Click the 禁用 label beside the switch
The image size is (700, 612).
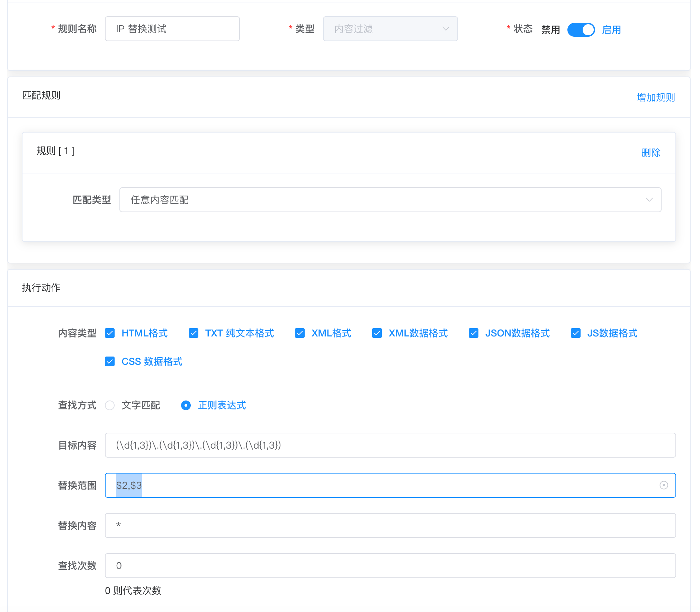pos(550,30)
